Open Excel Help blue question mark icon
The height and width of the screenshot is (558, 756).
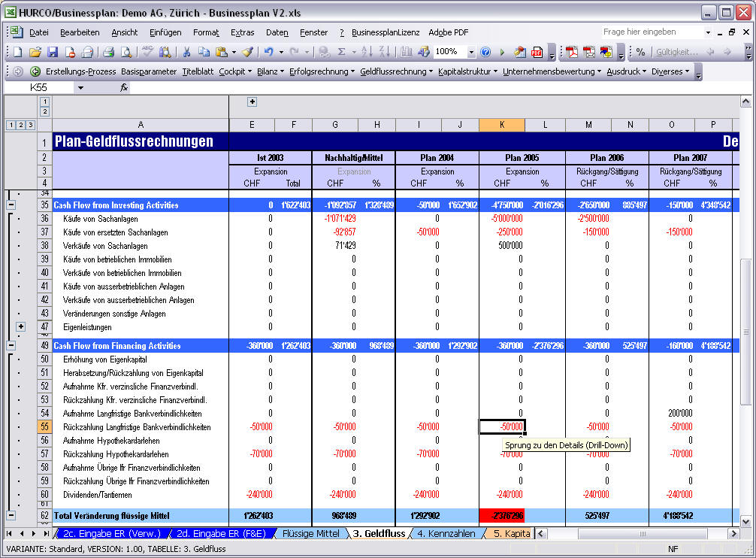click(x=485, y=52)
